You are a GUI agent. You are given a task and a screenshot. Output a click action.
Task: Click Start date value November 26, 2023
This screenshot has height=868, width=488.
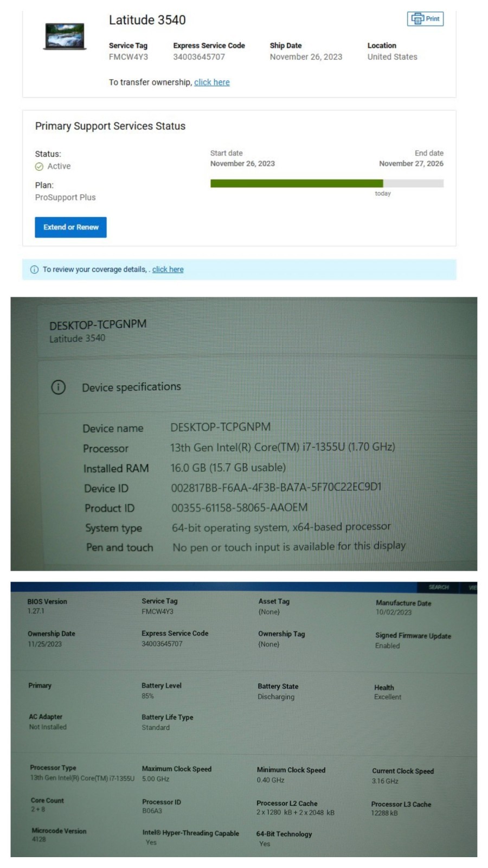pos(242,163)
